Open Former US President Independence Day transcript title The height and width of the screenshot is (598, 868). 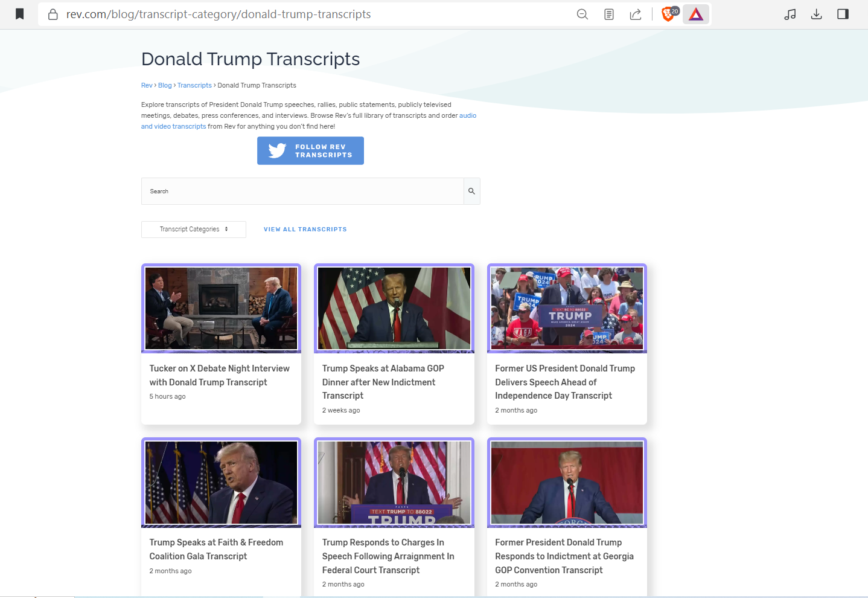565,382
